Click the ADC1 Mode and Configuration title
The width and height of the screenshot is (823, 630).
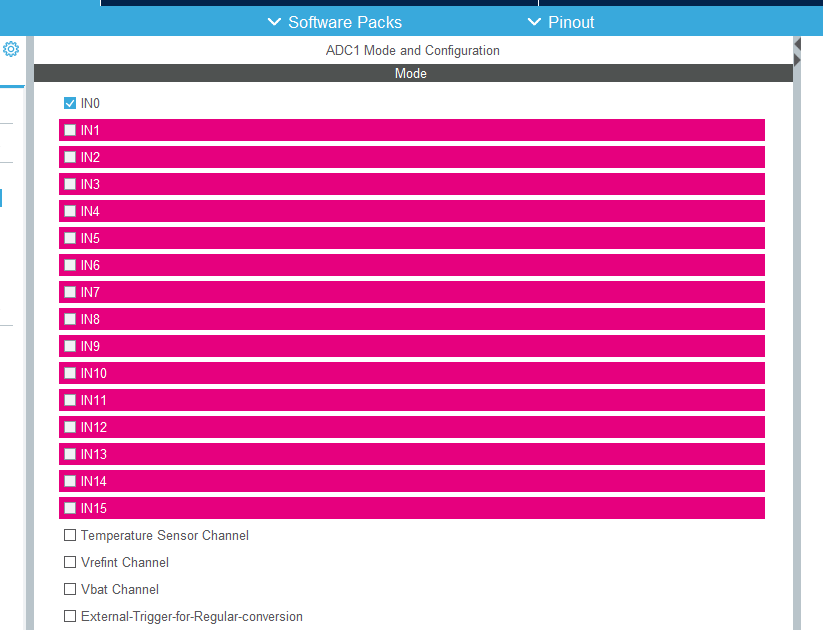(412, 50)
